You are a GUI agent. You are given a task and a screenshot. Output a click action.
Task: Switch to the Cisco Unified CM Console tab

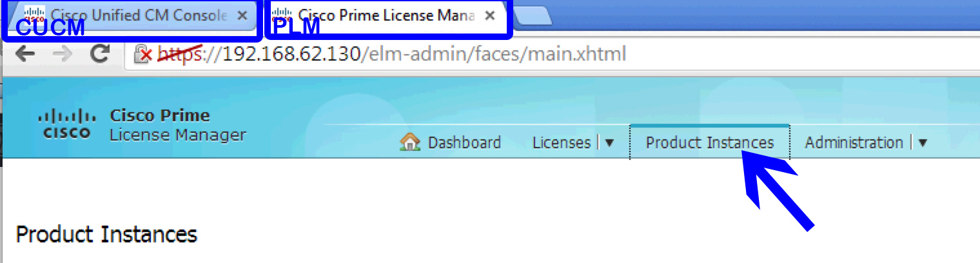pyautogui.click(x=130, y=15)
